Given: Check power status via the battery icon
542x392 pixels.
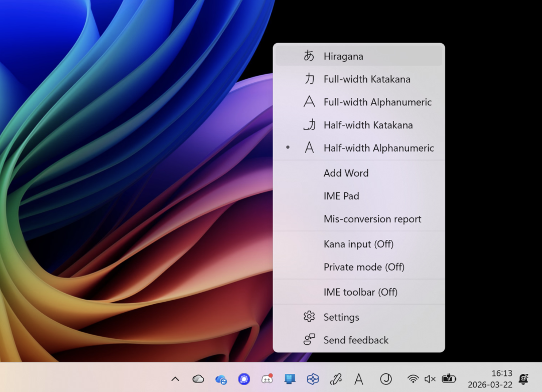Looking at the screenshot, I should click(x=448, y=379).
